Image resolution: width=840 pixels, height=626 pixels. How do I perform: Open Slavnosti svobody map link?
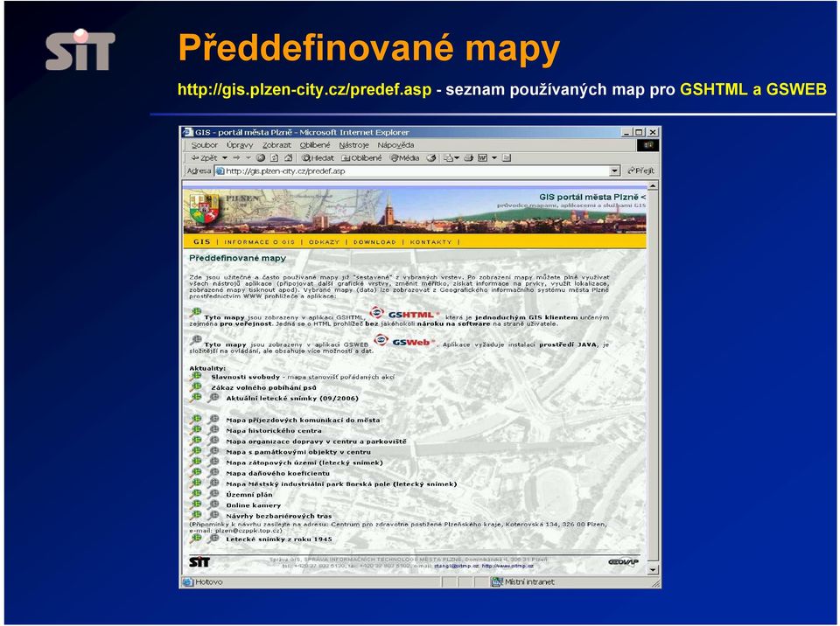tap(246, 377)
